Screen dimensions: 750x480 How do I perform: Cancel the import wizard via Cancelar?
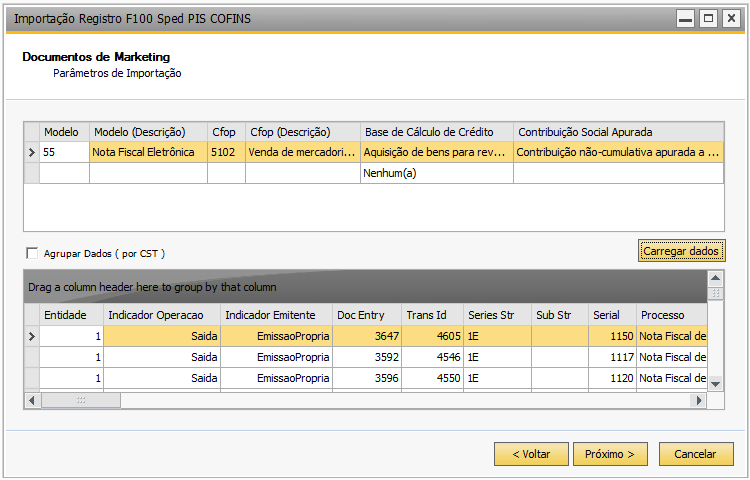695,454
